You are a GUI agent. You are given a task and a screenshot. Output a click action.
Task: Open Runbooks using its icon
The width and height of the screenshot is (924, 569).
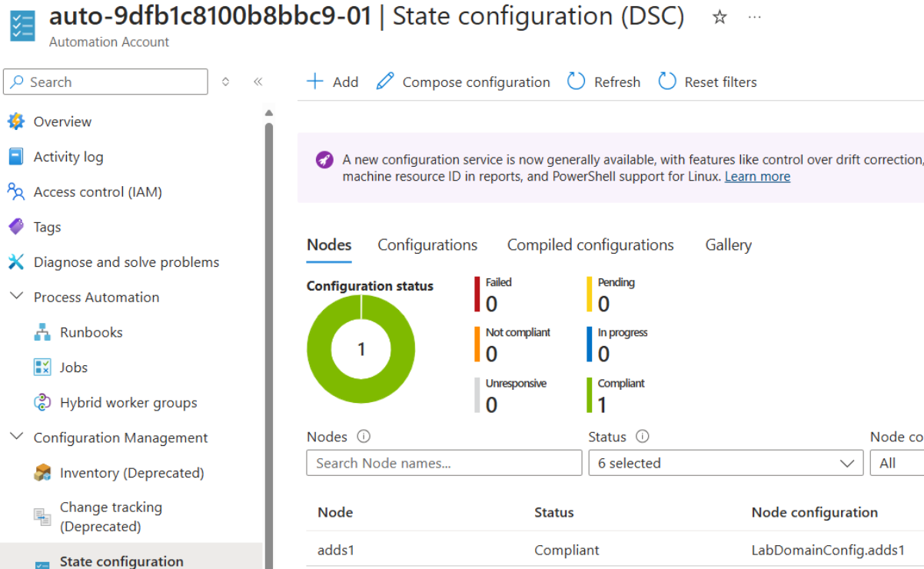(x=42, y=332)
